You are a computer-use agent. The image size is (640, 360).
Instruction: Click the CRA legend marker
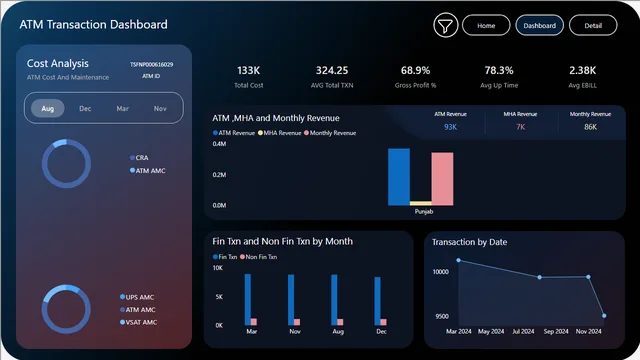point(132,158)
